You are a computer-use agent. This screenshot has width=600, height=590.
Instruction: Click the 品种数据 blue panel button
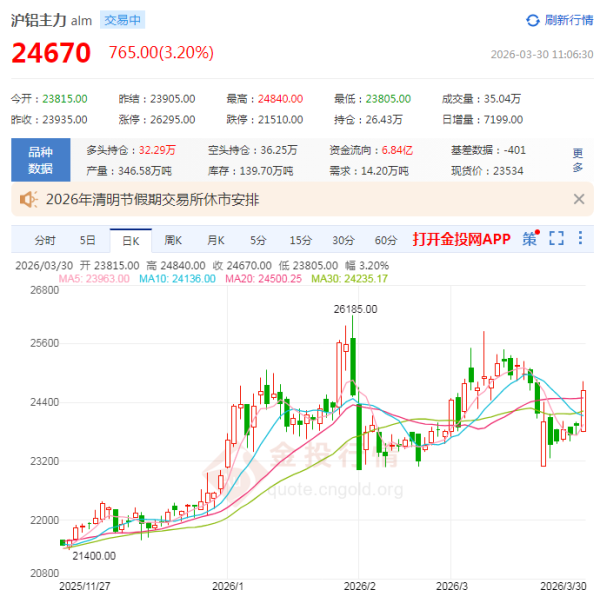pyautogui.click(x=41, y=160)
